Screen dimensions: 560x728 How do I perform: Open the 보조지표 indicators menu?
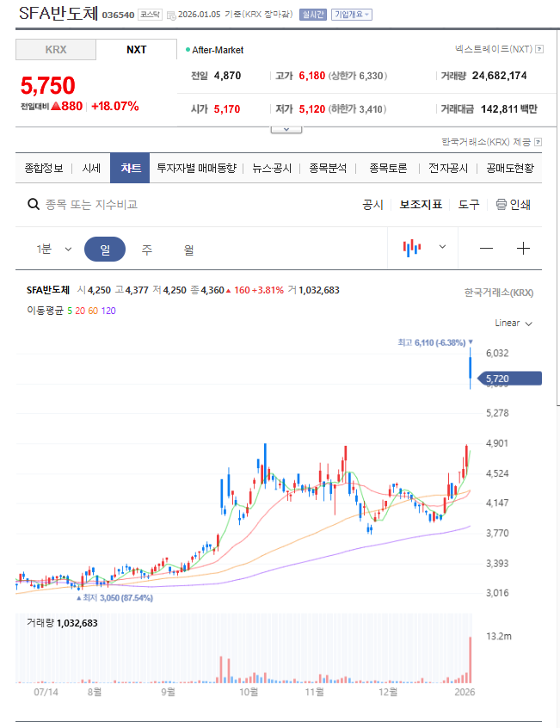click(x=421, y=205)
